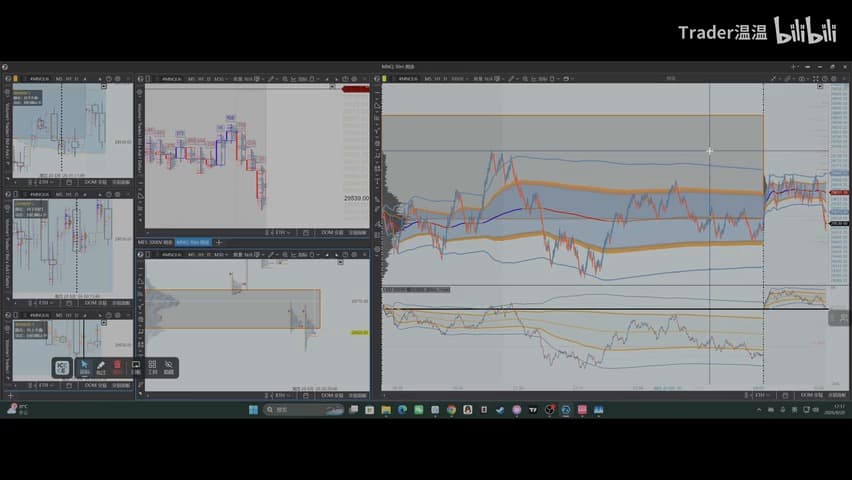852x480 pixels.
Task: Add a new workspace with bottom-left plus
Action: click(x=10, y=396)
